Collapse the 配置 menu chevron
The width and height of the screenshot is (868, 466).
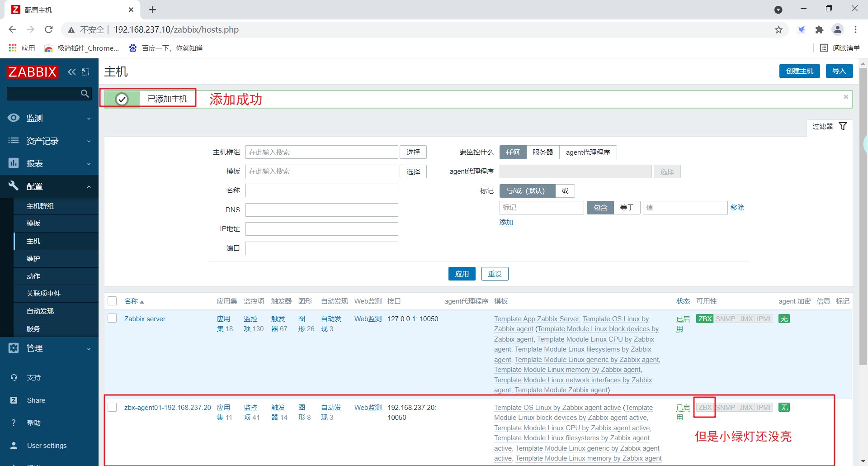pyautogui.click(x=89, y=186)
